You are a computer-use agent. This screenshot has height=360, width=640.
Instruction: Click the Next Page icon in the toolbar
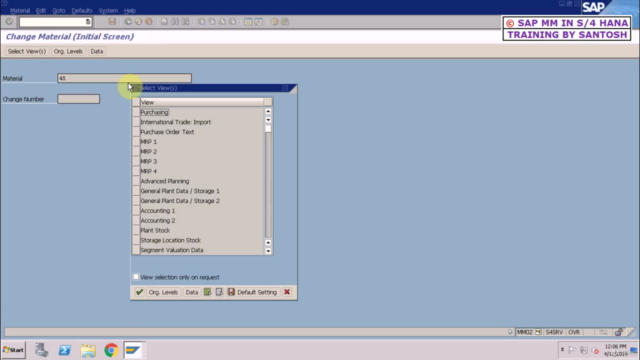(x=222, y=22)
